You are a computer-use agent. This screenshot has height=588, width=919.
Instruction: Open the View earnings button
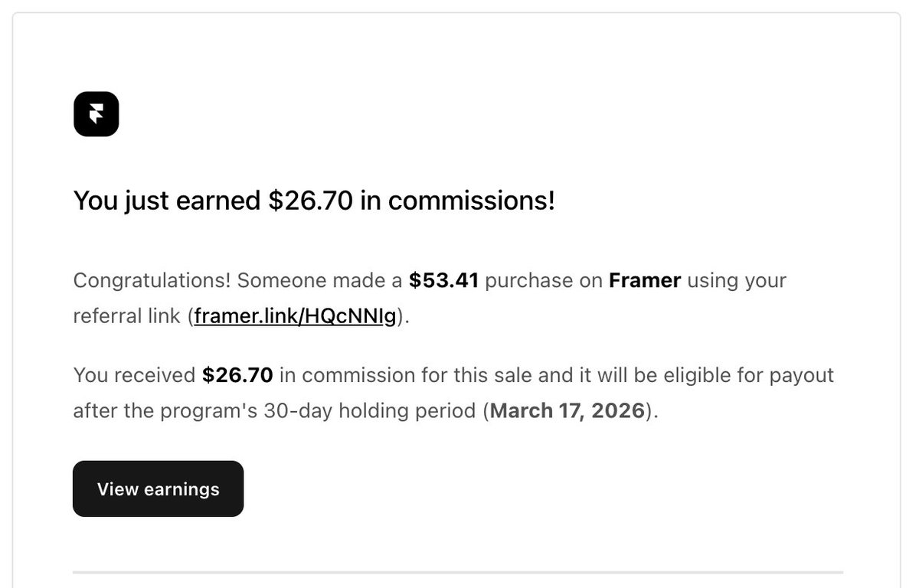(x=158, y=489)
